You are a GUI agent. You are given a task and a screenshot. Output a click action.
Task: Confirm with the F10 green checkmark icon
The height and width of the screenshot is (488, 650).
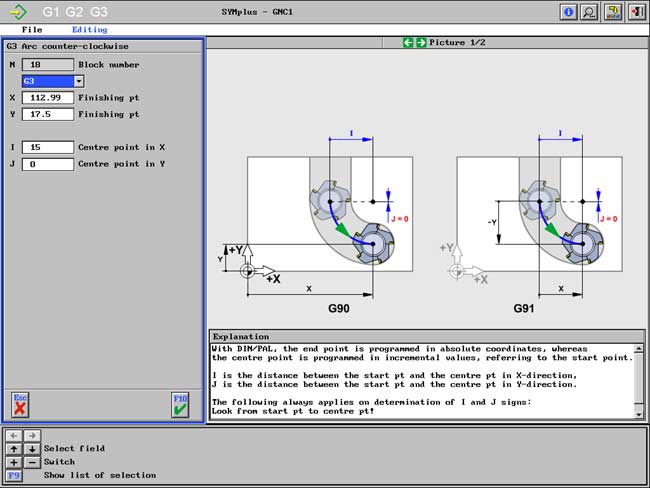coord(180,405)
